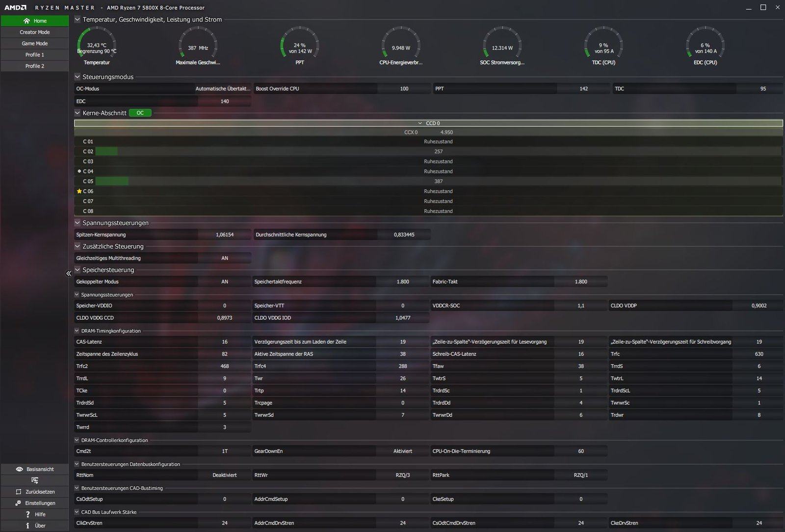Image resolution: width=785 pixels, height=532 pixels.
Task: Click the green OC badge
Action: 140,113
